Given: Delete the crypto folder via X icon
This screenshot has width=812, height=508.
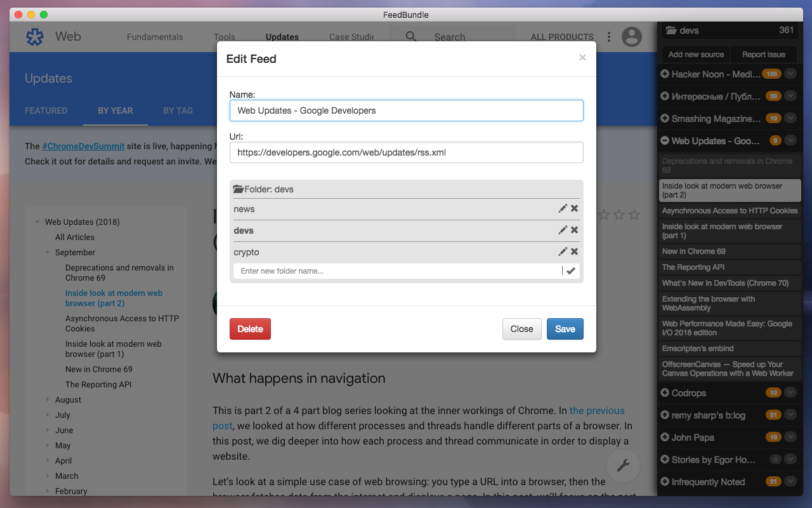Looking at the screenshot, I should 574,252.
